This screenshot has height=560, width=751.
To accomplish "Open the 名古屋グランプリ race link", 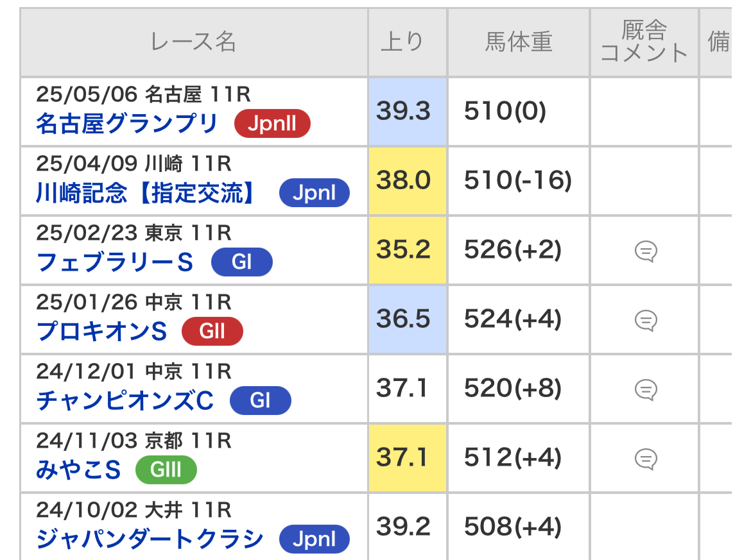I will (127, 124).
